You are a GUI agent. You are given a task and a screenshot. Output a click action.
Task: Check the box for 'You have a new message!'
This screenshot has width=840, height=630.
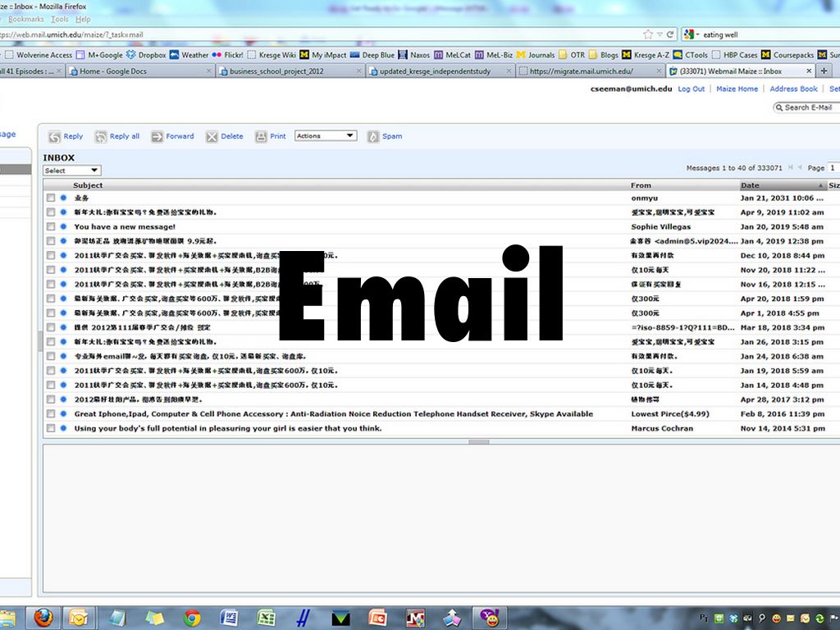(x=51, y=227)
